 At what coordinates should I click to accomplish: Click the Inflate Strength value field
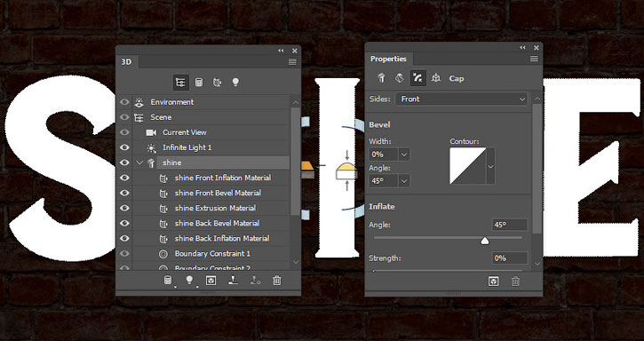[510, 258]
